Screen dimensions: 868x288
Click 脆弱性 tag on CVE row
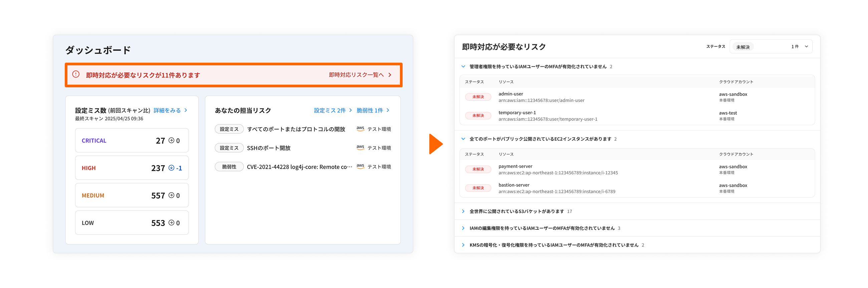[x=229, y=167]
